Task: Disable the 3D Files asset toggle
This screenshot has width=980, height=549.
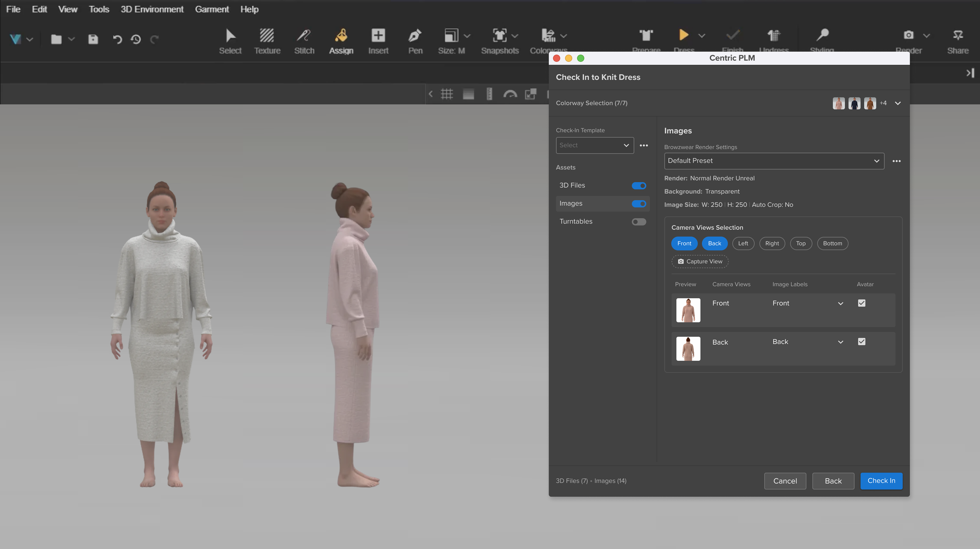Action: tap(639, 186)
